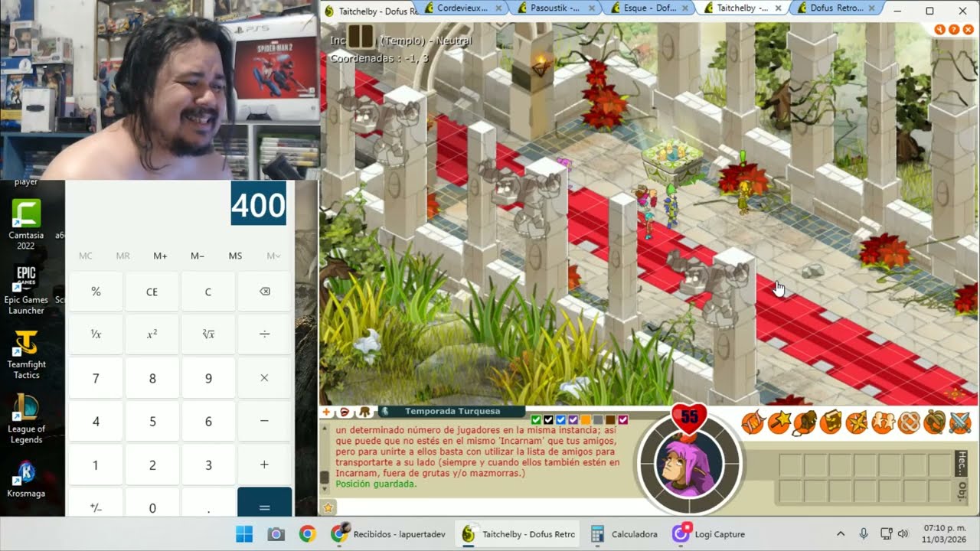Click calculator multiply button

click(x=264, y=378)
